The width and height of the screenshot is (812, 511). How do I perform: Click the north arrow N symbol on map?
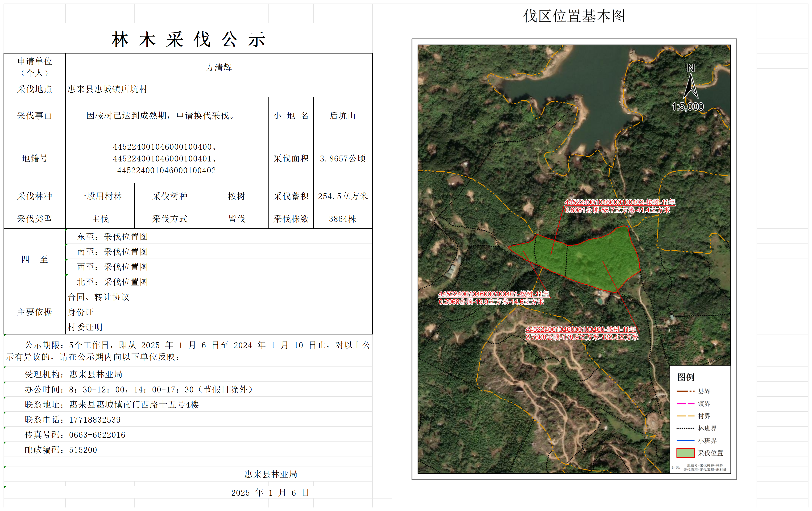[691, 81]
